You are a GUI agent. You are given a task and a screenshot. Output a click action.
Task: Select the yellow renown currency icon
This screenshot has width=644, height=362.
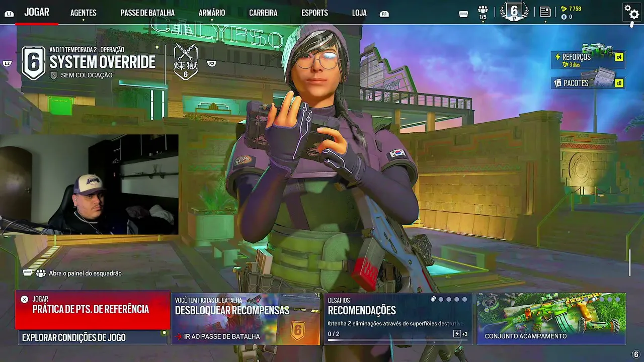pyautogui.click(x=564, y=9)
